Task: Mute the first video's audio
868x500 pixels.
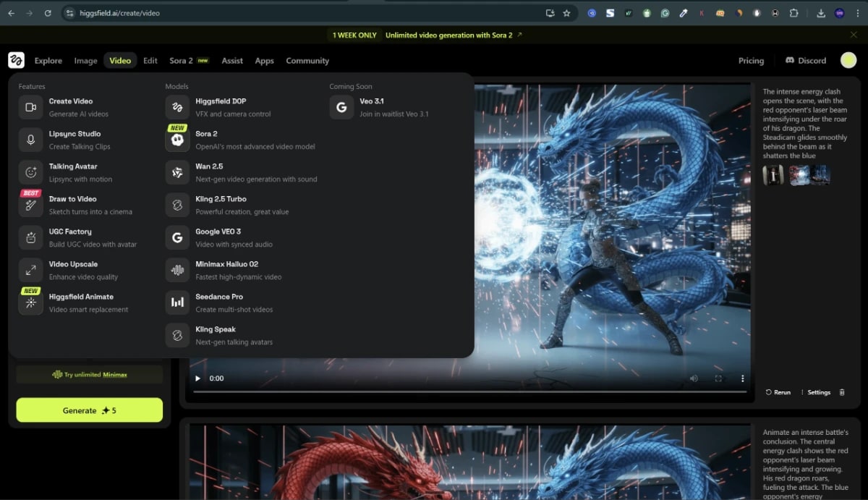Action: click(694, 378)
